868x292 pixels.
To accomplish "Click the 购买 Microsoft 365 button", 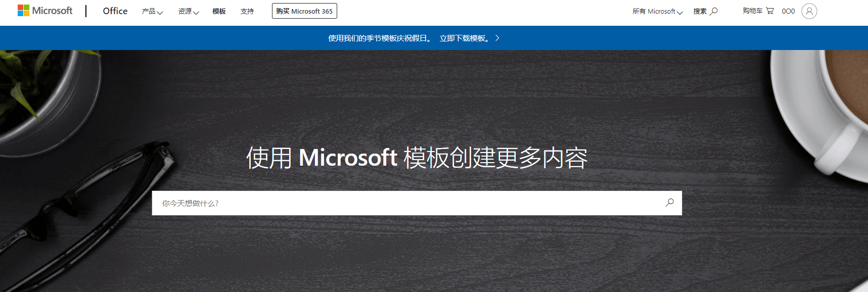I will [304, 11].
